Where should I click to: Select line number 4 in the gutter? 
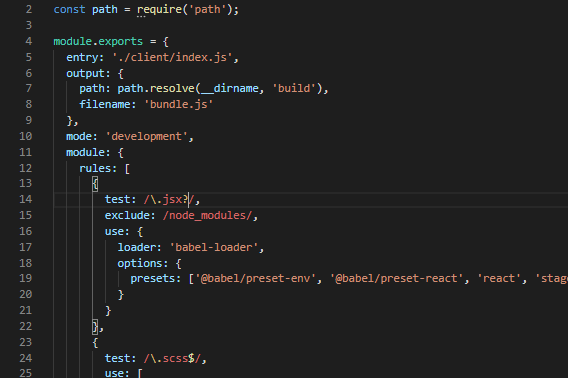pyautogui.click(x=29, y=41)
